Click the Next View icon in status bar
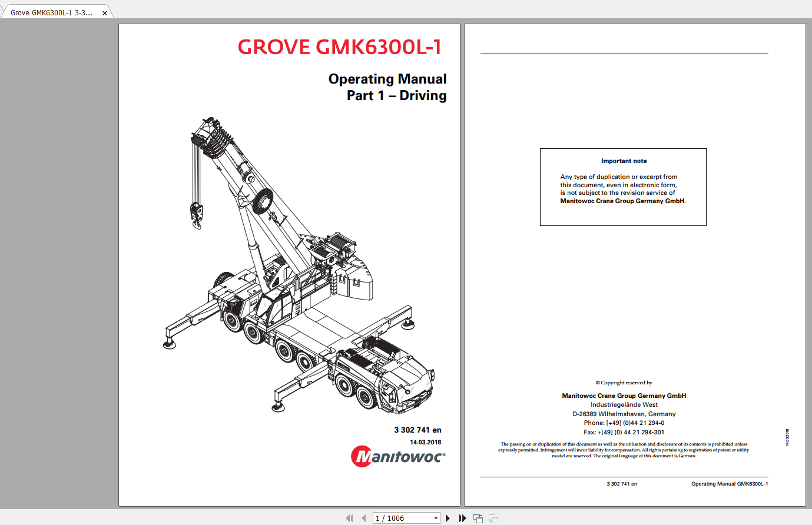812x525 pixels. tap(493, 518)
